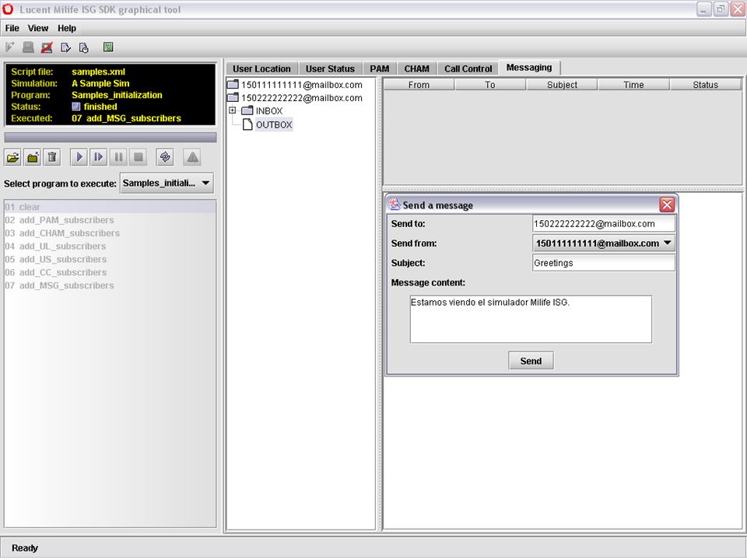This screenshot has width=747, height=560.
Task: Click the Send a message dialog icon
Action: (395, 205)
